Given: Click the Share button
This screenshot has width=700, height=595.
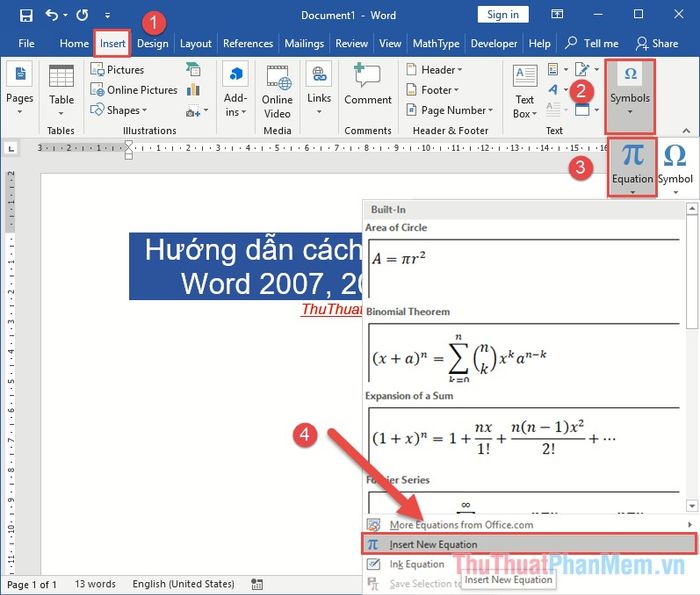Looking at the screenshot, I should tap(657, 44).
